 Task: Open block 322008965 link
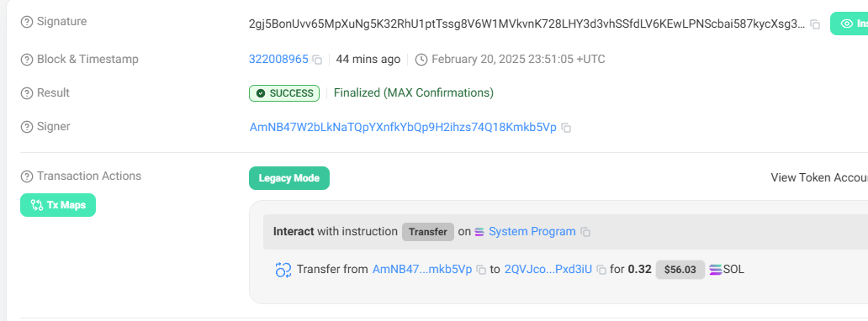[x=278, y=59]
